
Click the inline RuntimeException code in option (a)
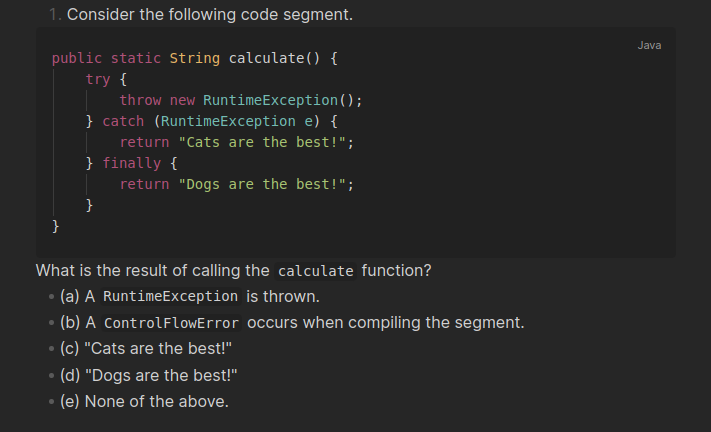(170, 297)
